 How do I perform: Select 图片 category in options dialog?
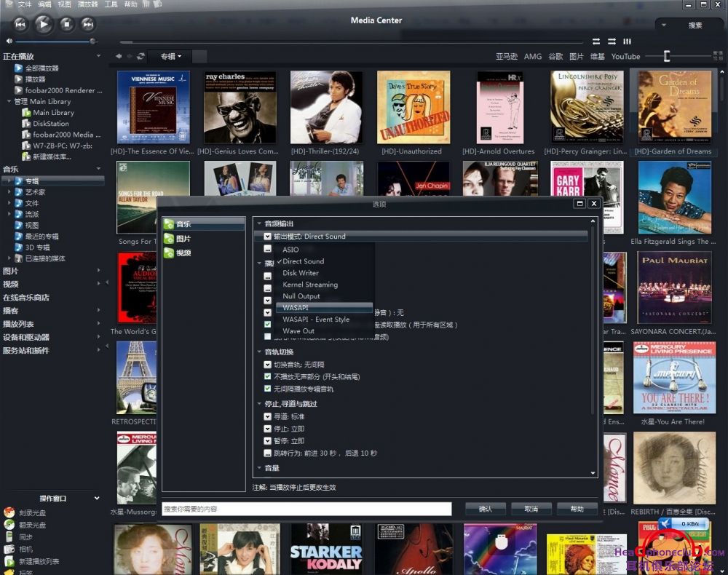[x=204, y=239]
